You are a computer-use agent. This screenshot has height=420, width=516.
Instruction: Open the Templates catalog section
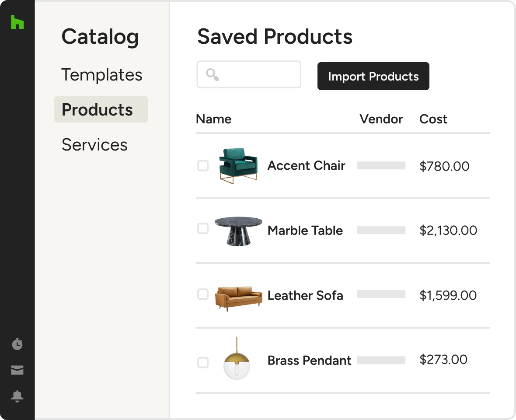(x=102, y=75)
